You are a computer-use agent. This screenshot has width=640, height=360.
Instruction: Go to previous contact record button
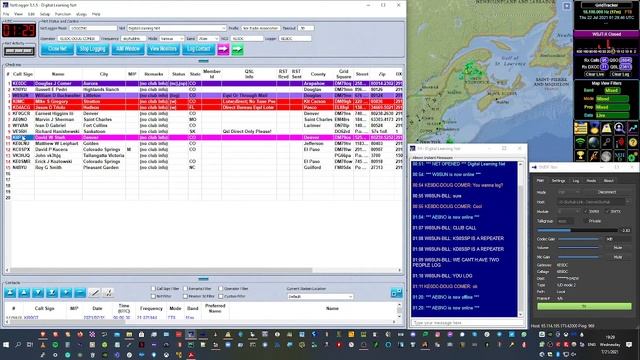(x=24, y=293)
